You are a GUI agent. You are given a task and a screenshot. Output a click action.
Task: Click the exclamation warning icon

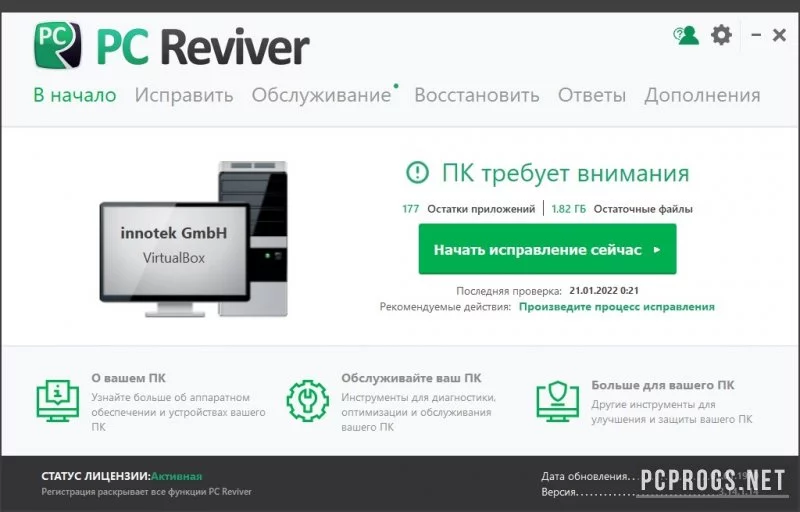pos(417,172)
